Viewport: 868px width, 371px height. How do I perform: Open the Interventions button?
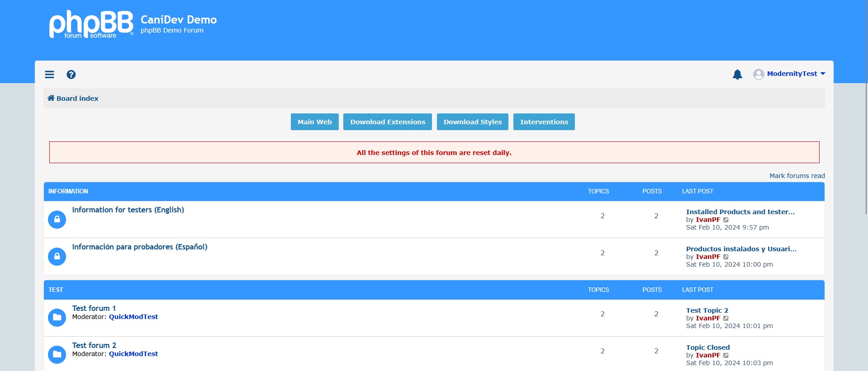point(544,122)
